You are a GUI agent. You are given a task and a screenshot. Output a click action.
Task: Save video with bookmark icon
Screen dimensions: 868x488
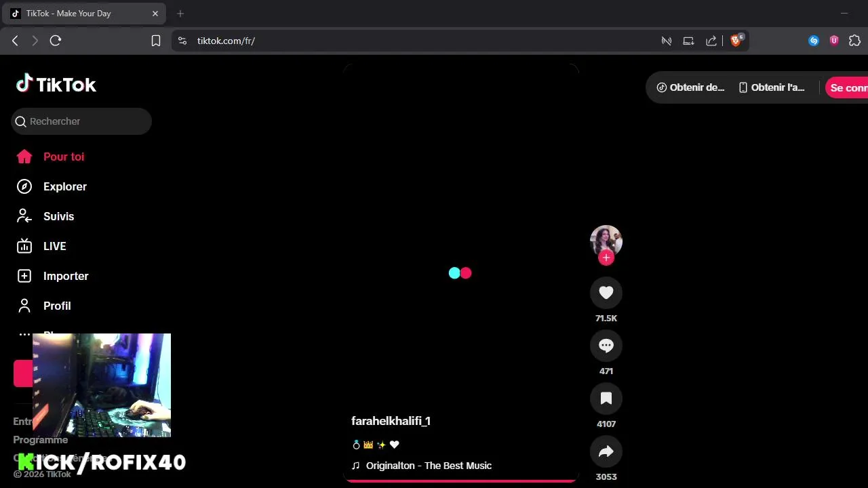[x=606, y=398]
